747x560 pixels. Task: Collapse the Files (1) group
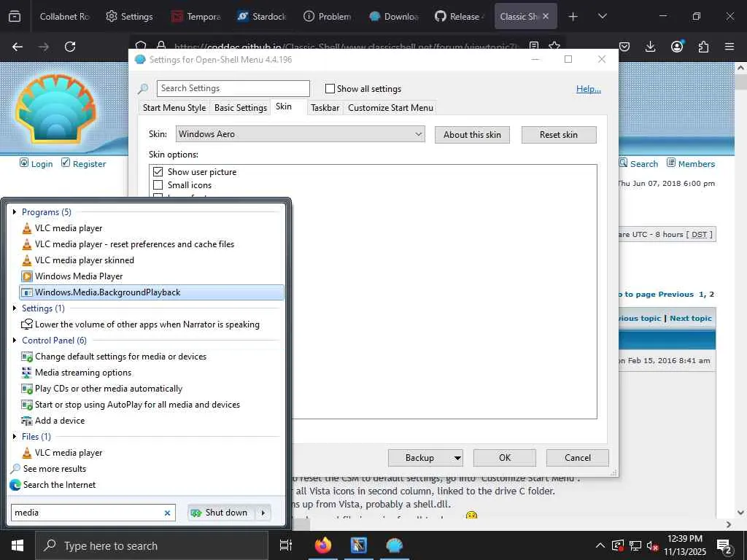[15, 436]
